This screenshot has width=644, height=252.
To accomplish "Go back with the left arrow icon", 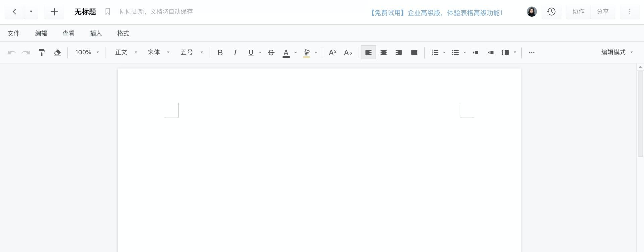I will pyautogui.click(x=14, y=12).
